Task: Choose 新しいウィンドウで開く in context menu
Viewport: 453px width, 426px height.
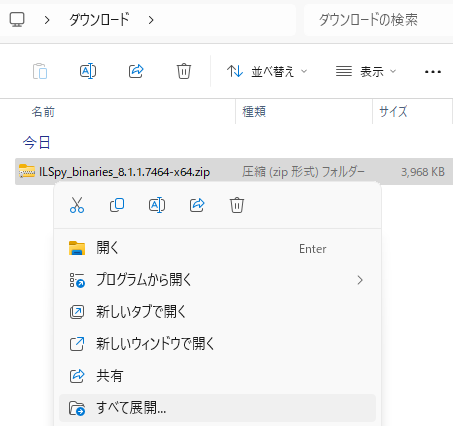Action: pyautogui.click(x=217, y=344)
